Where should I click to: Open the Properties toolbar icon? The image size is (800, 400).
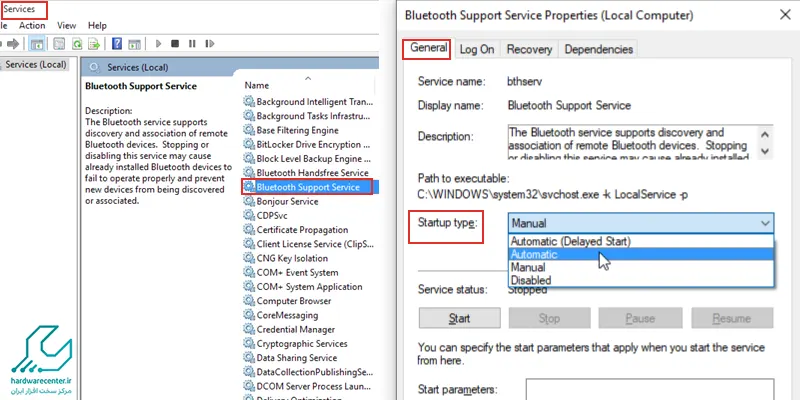click(x=59, y=44)
